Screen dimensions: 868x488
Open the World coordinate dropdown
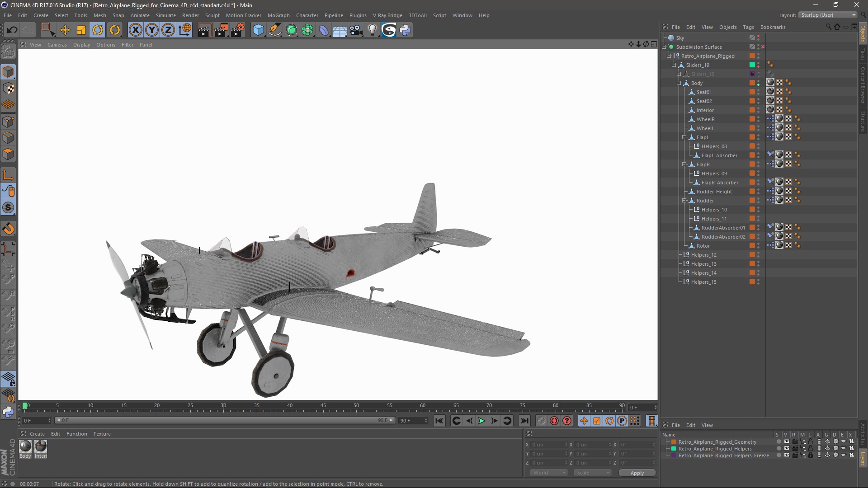549,473
